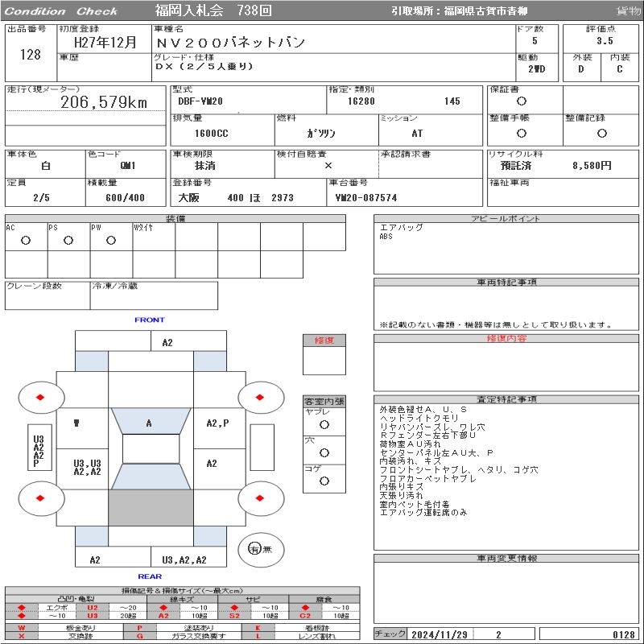Click the windshield mark A on the diagram
This screenshot has height=644, width=644.
(149, 423)
